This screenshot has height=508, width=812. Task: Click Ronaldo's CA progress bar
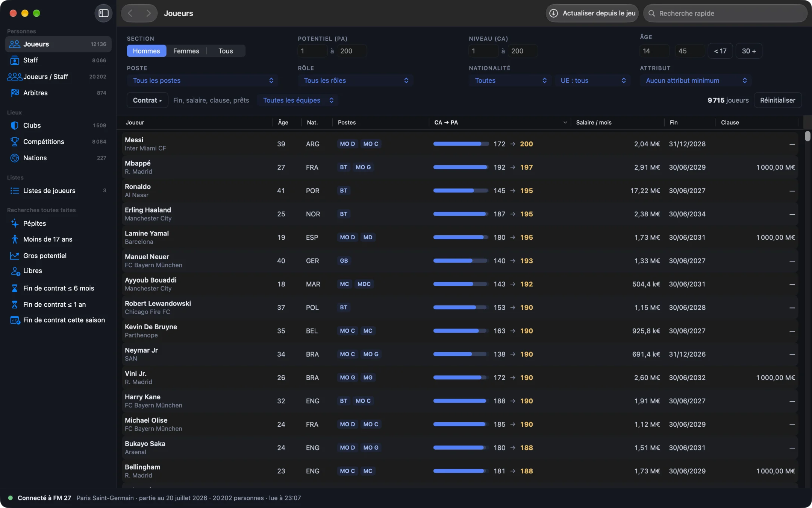tap(461, 191)
